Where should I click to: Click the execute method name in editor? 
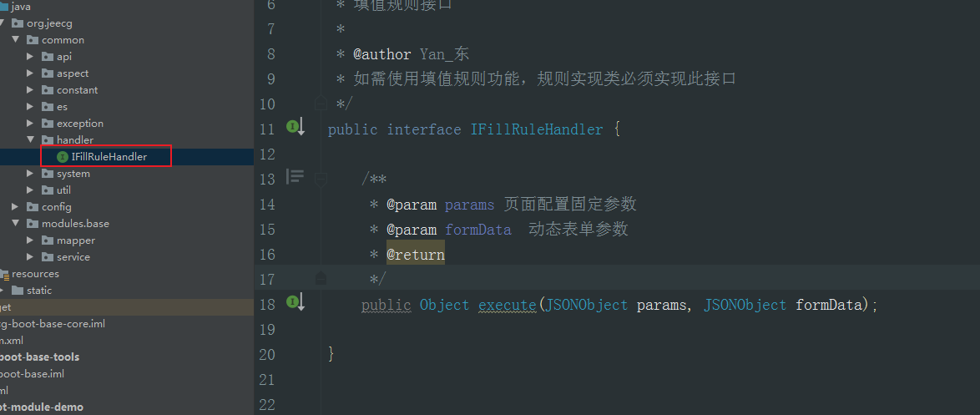coord(508,305)
